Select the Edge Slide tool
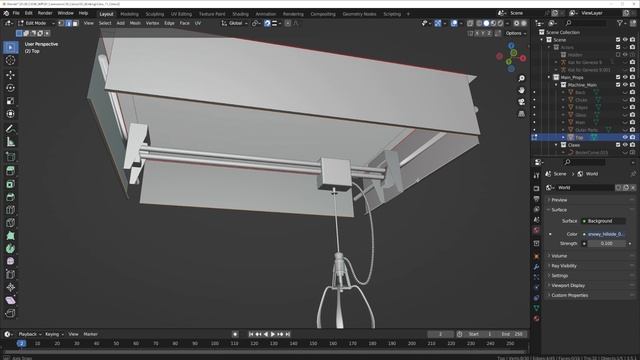 pyautogui.click(x=11, y=274)
